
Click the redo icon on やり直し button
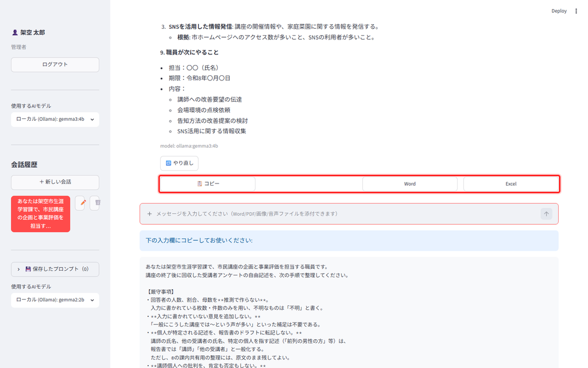click(168, 163)
